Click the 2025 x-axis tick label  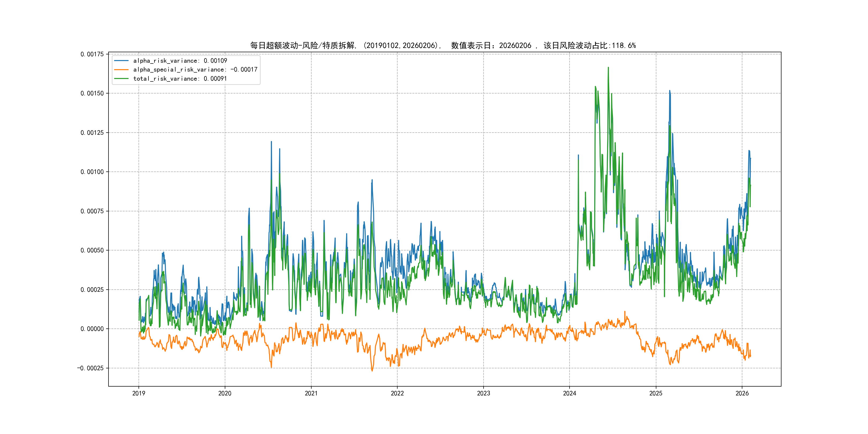point(656,393)
